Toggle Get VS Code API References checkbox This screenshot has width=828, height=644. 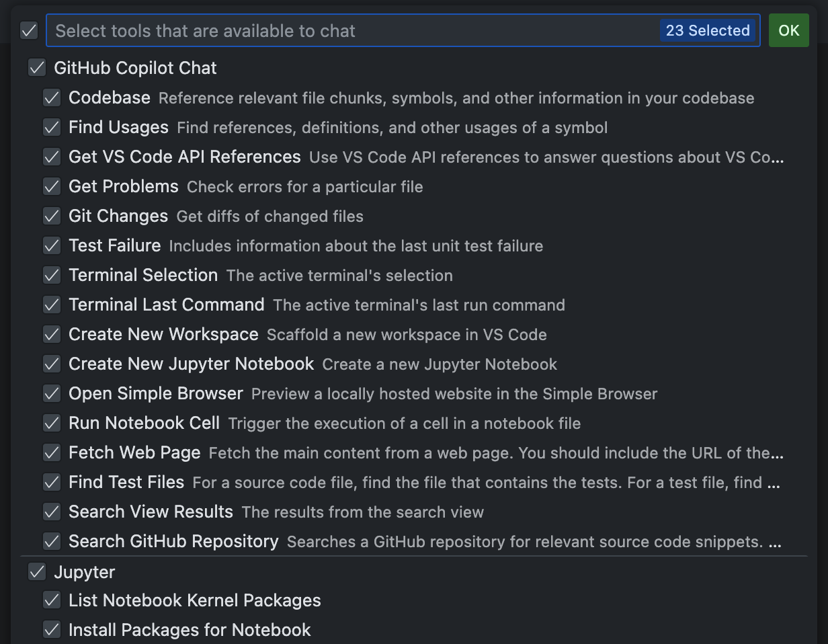pyautogui.click(x=52, y=157)
